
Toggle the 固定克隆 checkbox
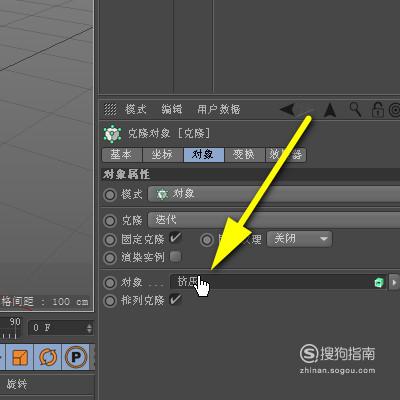175,238
